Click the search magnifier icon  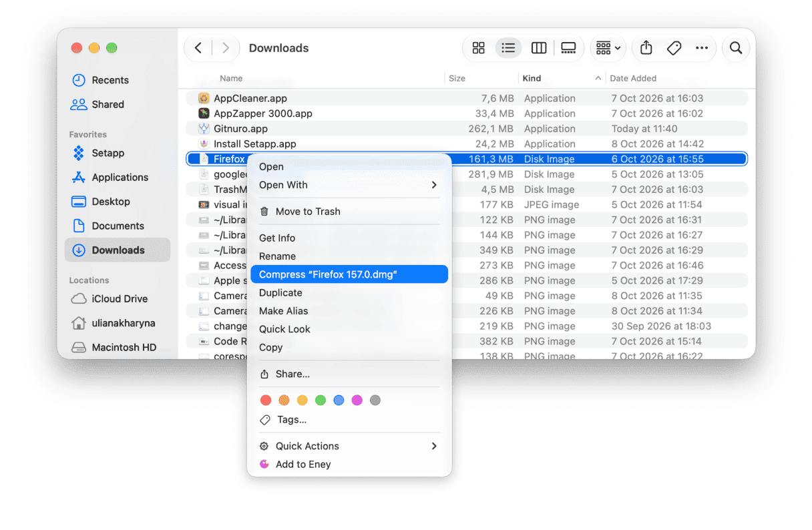(x=736, y=48)
